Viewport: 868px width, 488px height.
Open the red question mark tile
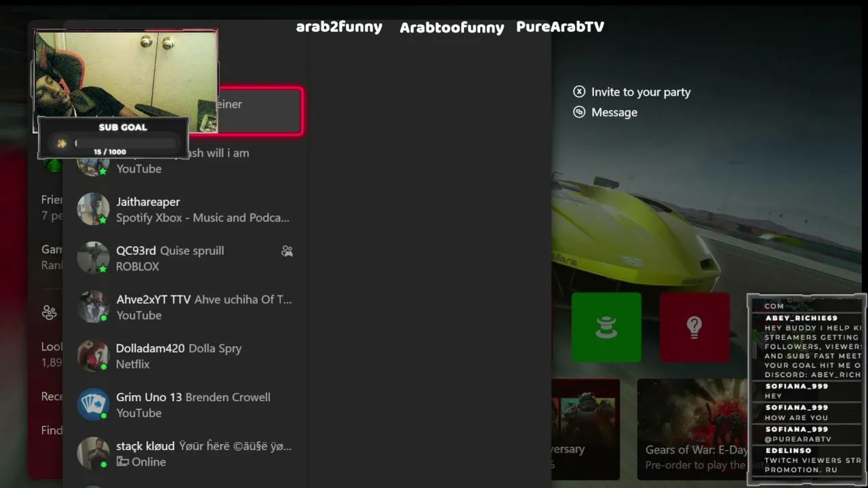click(x=694, y=327)
